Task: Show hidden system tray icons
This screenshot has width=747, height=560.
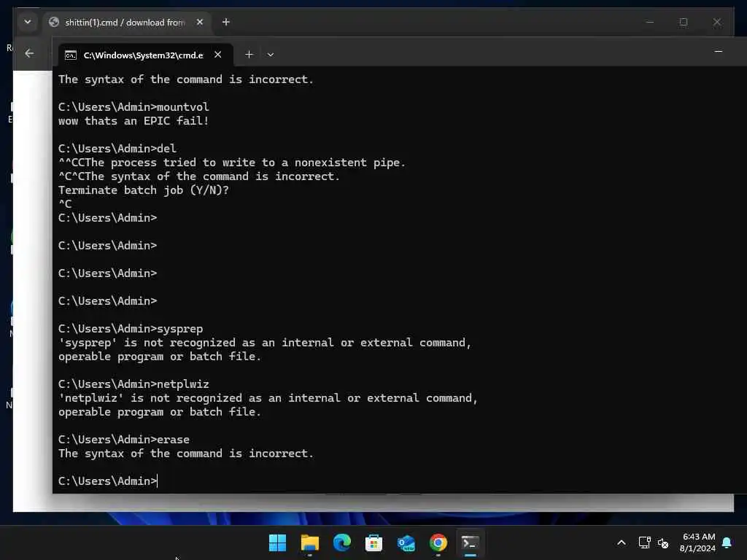Action: (622, 542)
